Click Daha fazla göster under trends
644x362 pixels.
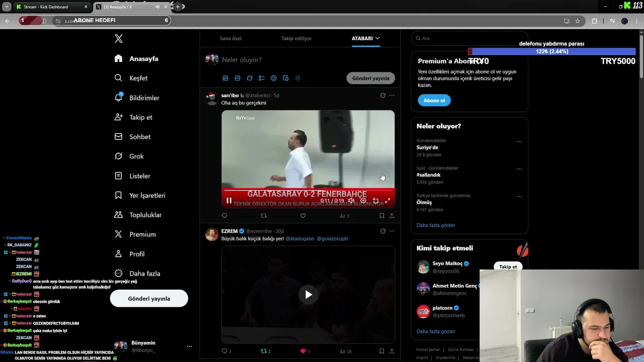click(x=436, y=225)
